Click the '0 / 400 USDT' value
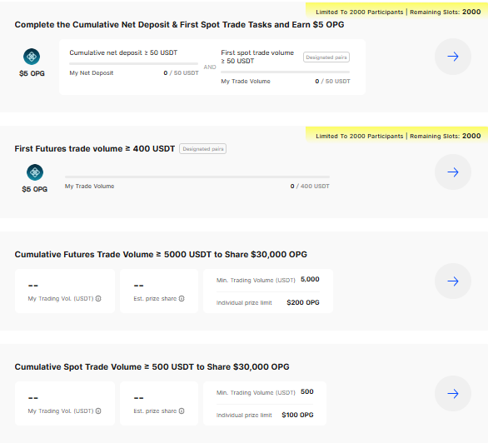Image resolution: width=488 pixels, height=448 pixels. (310, 186)
